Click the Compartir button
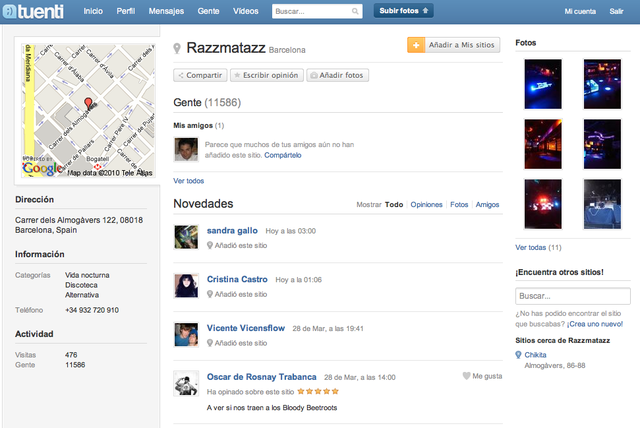The image size is (640, 428). [x=200, y=75]
